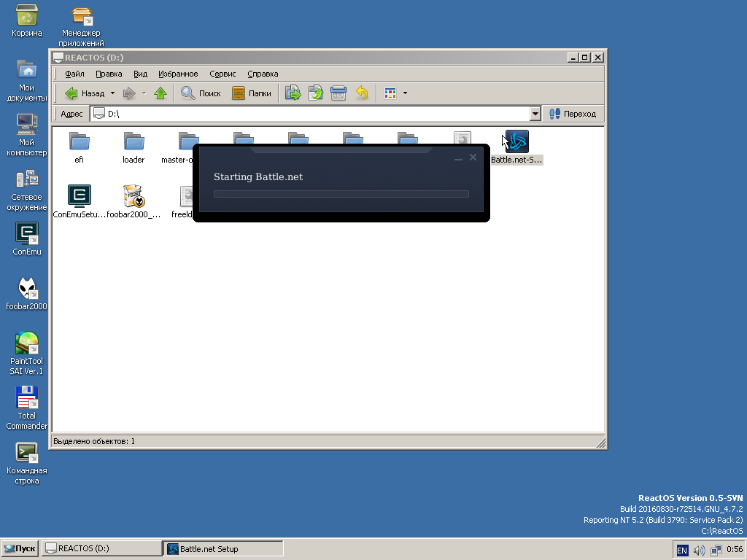Screen dimensions: 747x560
Task: Click the Переход go button
Action: (x=573, y=114)
